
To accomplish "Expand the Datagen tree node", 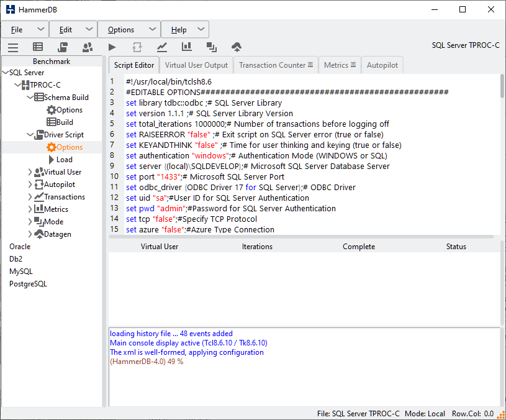I will (x=30, y=234).
